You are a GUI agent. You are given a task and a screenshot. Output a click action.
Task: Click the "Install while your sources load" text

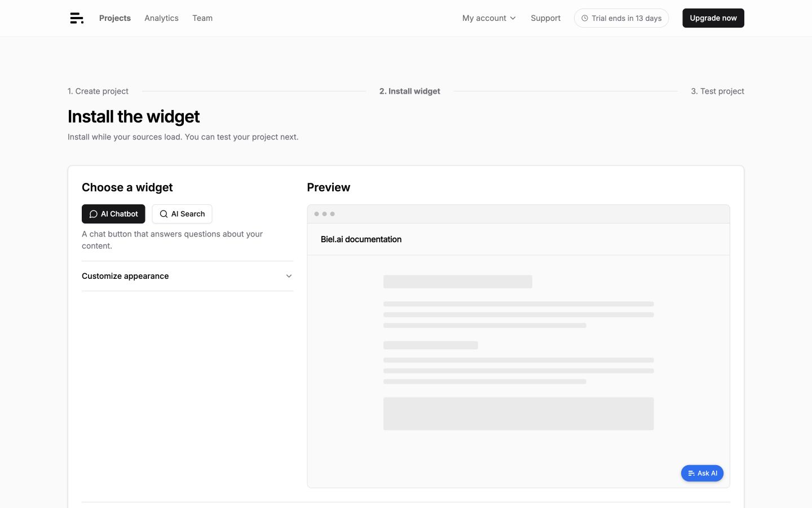click(x=125, y=137)
